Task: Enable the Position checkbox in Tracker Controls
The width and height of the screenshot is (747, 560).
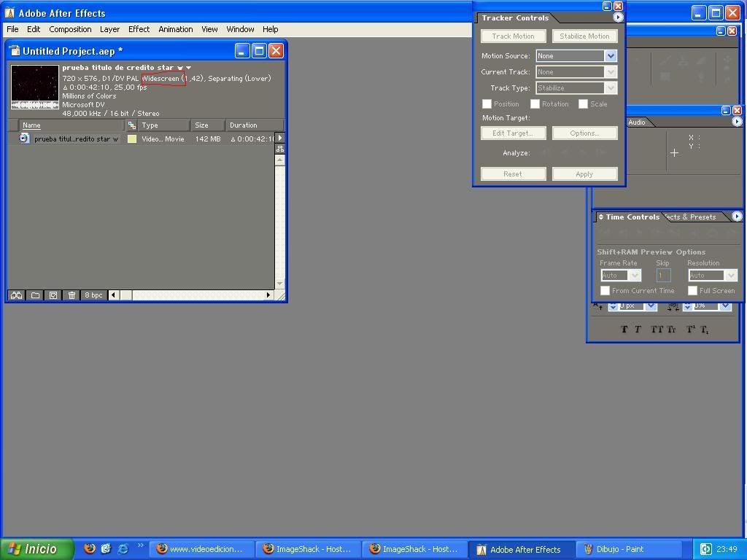Action: point(487,104)
